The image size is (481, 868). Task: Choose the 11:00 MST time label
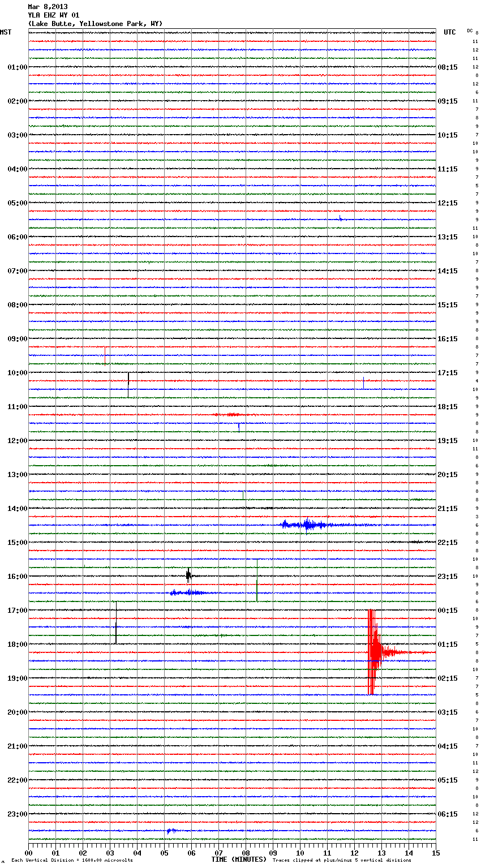tap(18, 407)
